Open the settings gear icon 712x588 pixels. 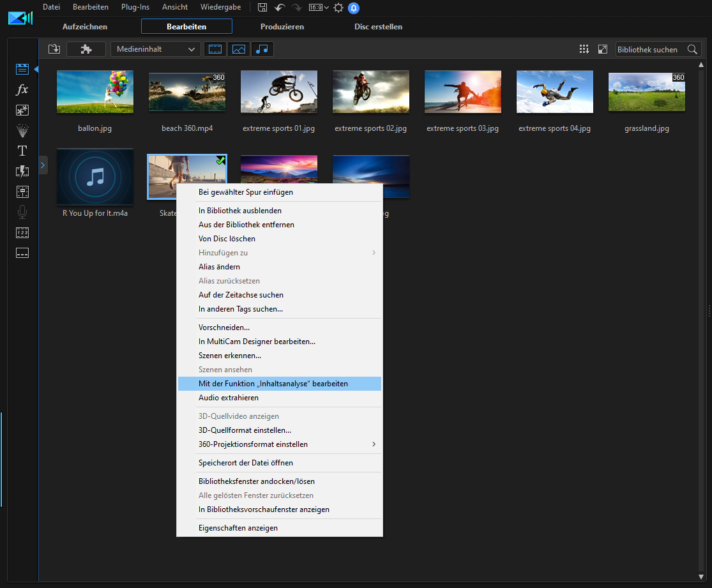[x=338, y=8]
